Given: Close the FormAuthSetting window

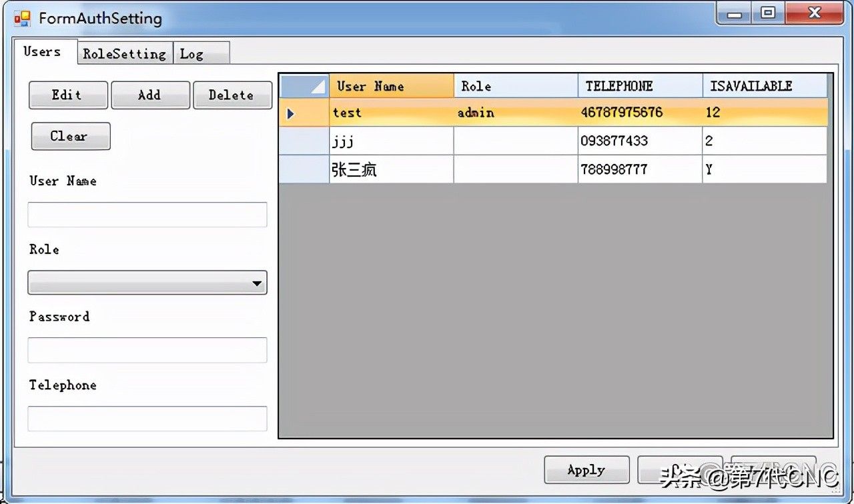Looking at the screenshot, I should click(814, 13).
